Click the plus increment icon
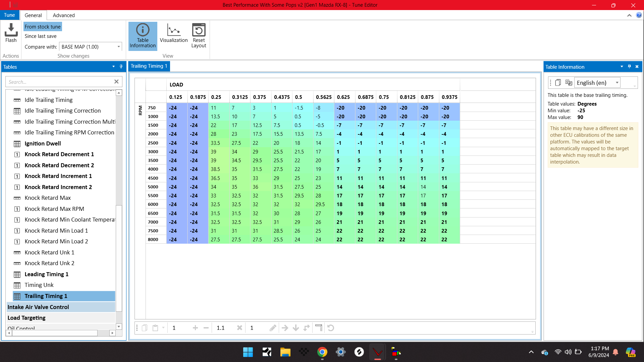Screen dimensions: 644x362 [x=195, y=328]
